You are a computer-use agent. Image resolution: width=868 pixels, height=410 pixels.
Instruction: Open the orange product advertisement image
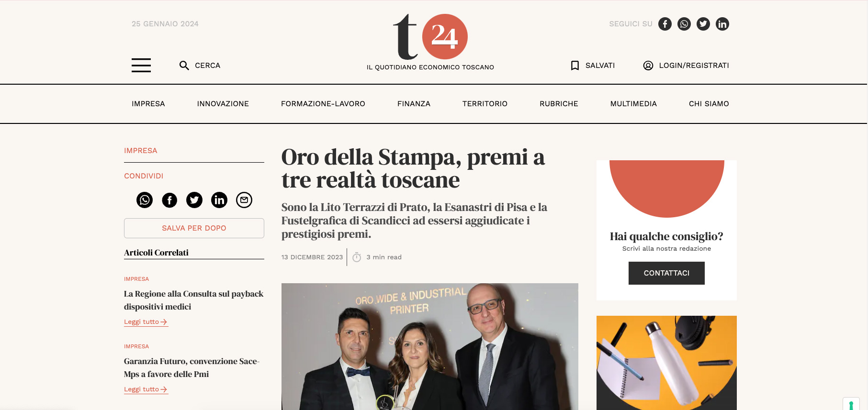[666, 363]
